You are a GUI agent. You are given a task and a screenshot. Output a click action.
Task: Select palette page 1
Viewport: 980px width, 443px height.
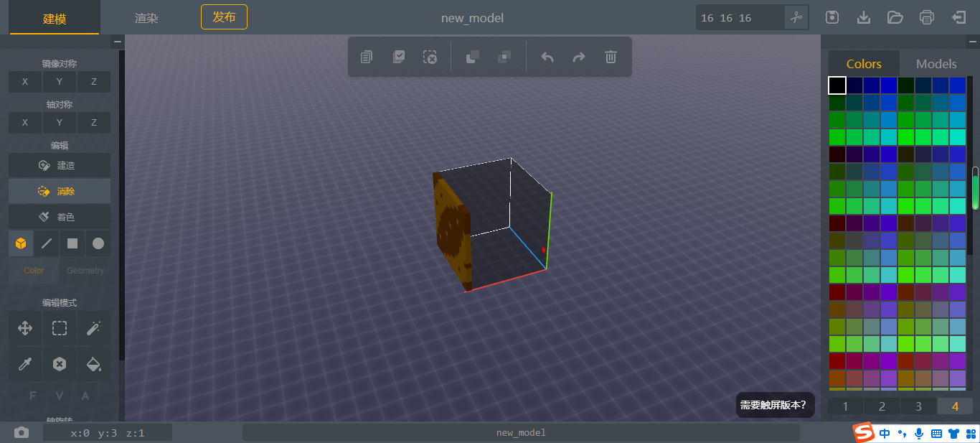click(845, 406)
